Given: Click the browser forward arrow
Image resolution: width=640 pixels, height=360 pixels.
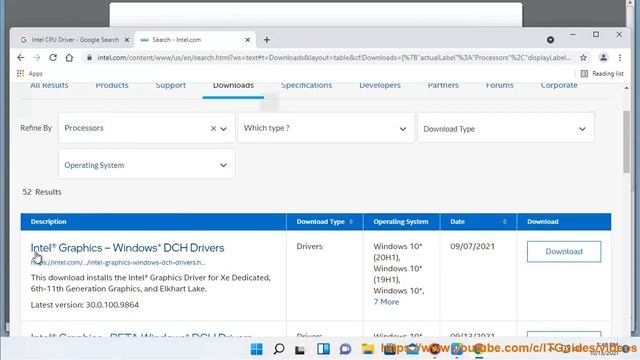Looking at the screenshot, I should click(x=37, y=58).
